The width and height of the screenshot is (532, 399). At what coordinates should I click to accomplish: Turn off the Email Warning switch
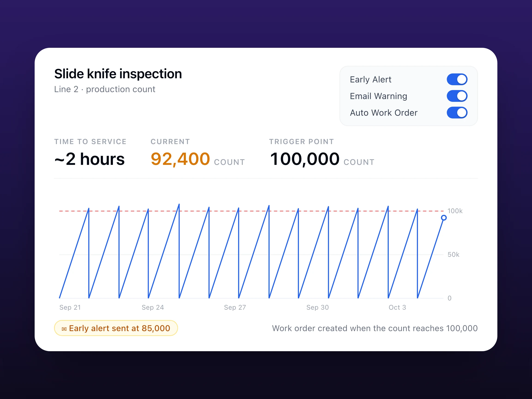[457, 96]
